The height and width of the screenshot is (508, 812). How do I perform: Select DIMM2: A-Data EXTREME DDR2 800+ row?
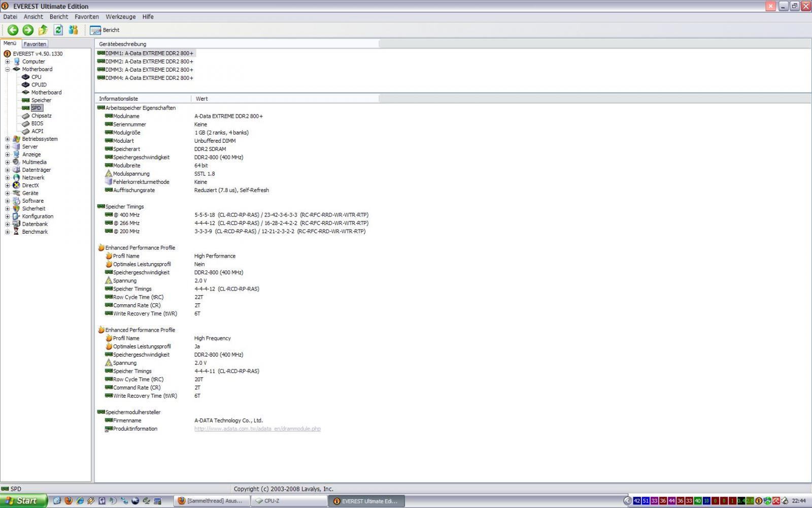(145, 61)
